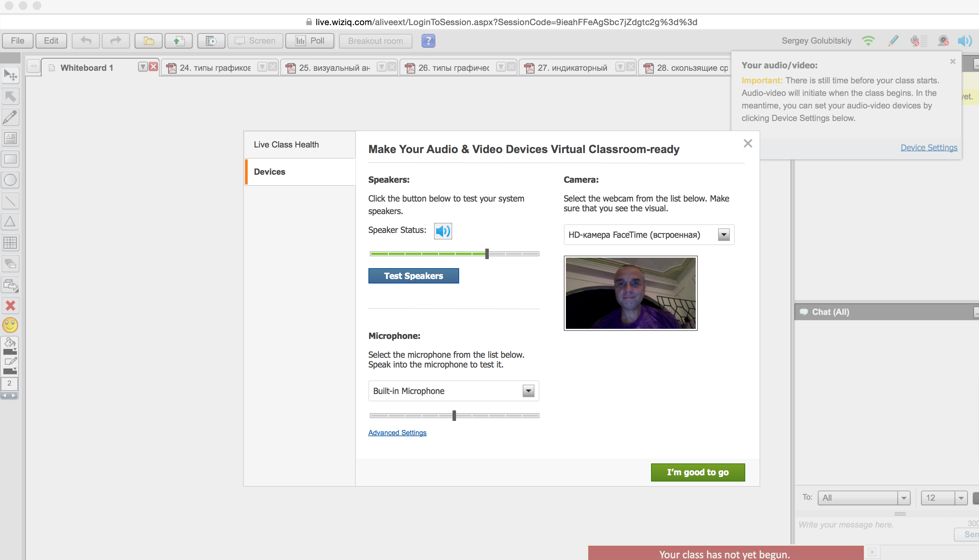Click the red X delete tool

pos(10,306)
